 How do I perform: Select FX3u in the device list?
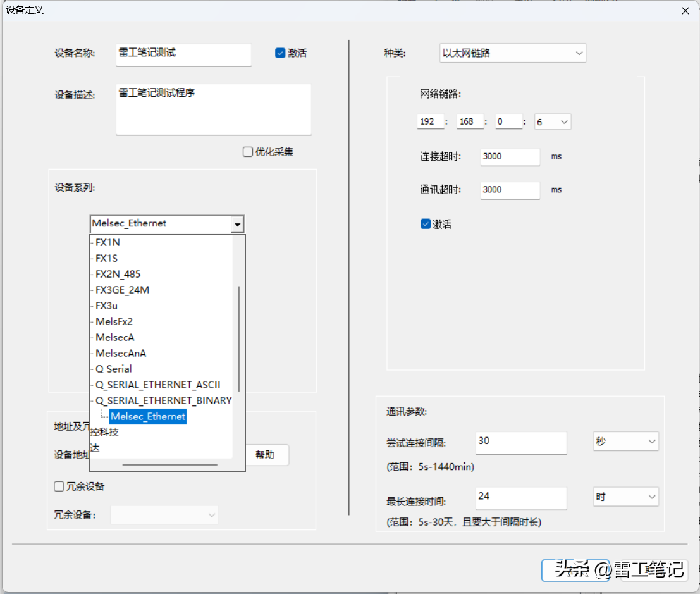pos(106,306)
